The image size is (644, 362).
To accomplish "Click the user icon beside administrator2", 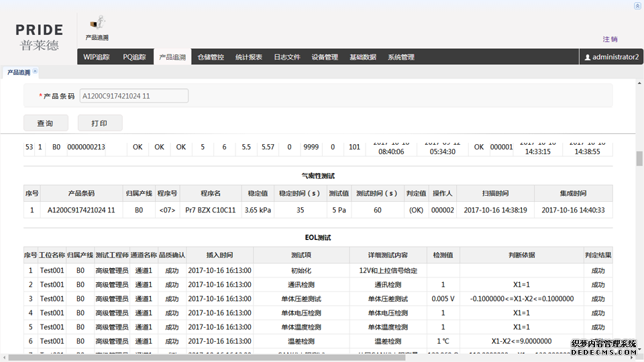I will pyautogui.click(x=588, y=58).
